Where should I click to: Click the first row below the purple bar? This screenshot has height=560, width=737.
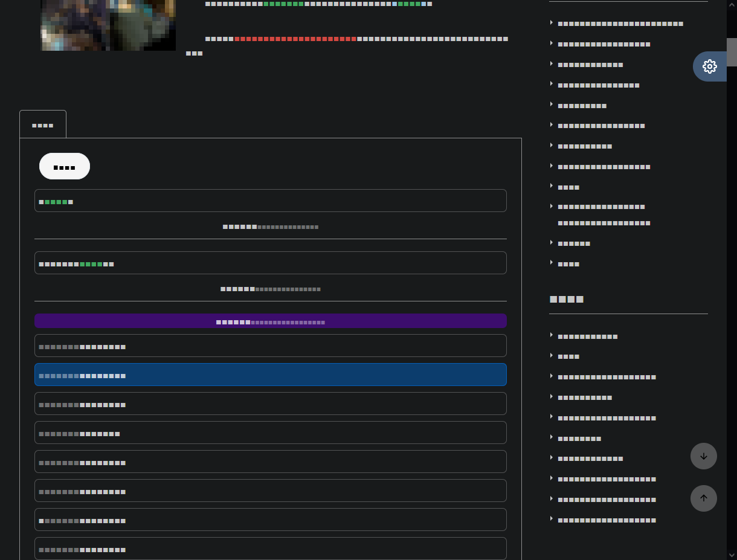pyautogui.click(x=270, y=346)
